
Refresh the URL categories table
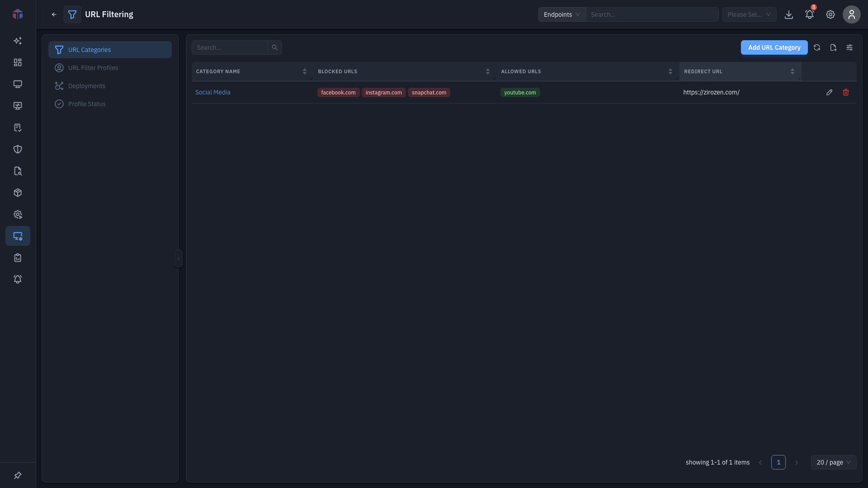(x=817, y=47)
